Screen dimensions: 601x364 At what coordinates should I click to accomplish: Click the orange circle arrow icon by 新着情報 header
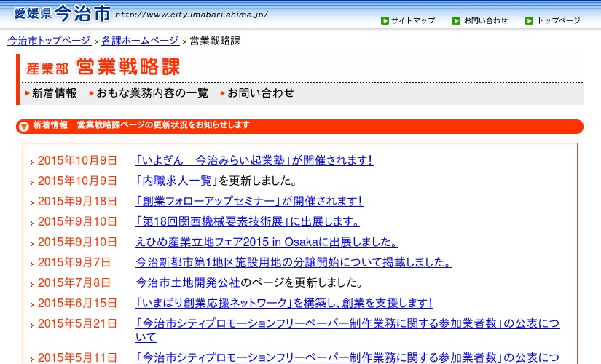pos(23,127)
